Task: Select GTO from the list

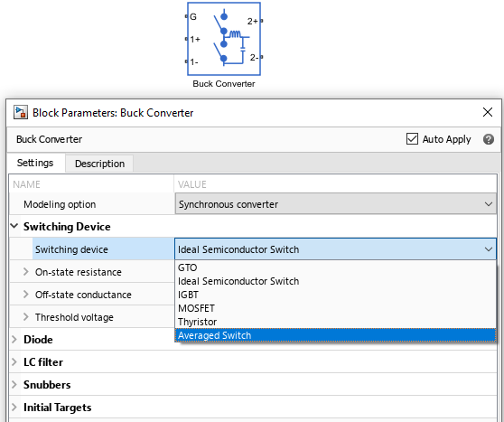Action: pos(335,267)
